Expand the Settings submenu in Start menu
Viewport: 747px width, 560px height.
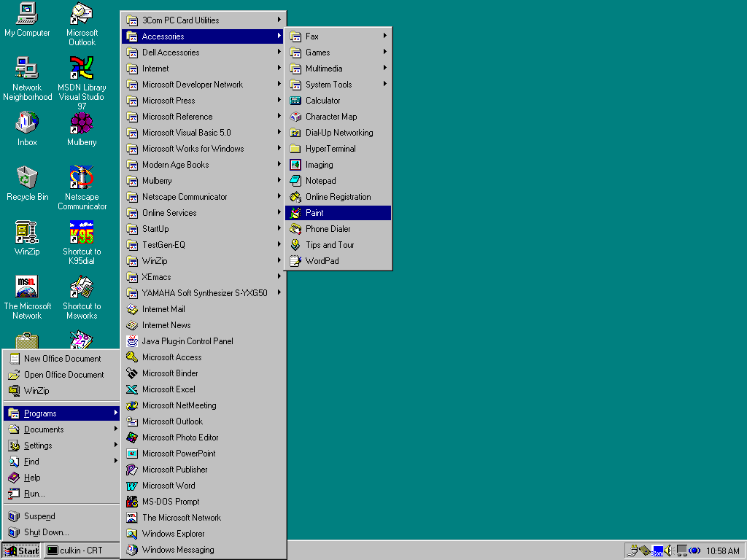tap(62, 446)
